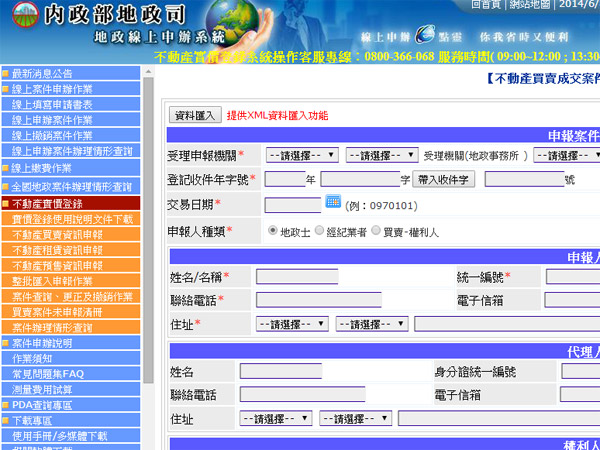Click the 內政部地政司 logo emblem
This screenshot has height=450, width=600.
(x=18, y=16)
